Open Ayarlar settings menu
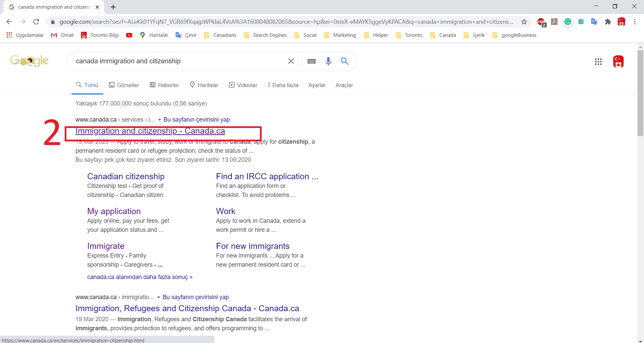 pyautogui.click(x=317, y=85)
